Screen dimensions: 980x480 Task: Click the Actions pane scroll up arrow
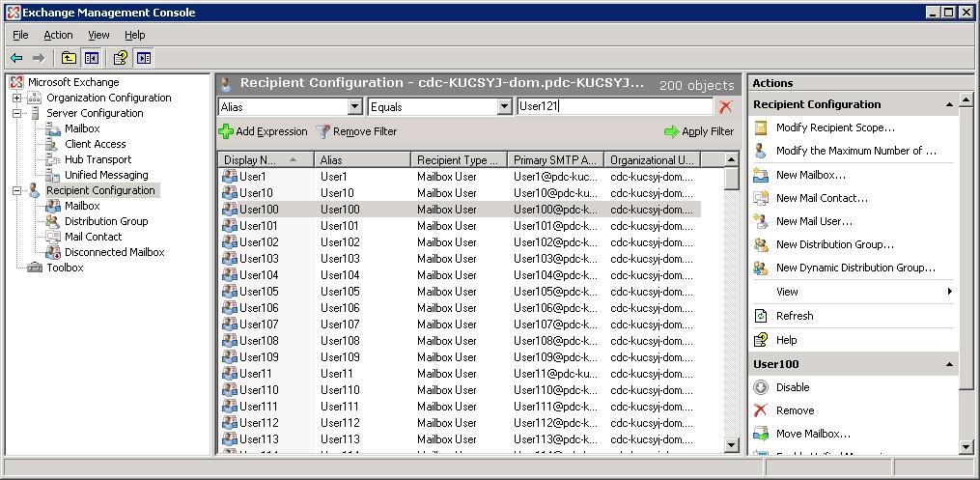pyautogui.click(x=966, y=99)
